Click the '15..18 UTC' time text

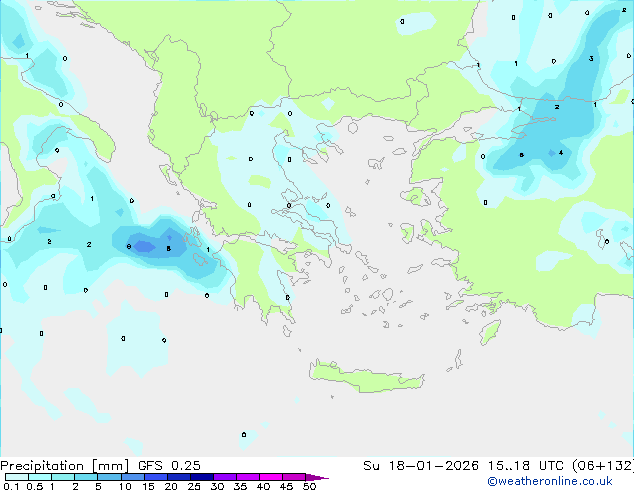click(x=525, y=466)
